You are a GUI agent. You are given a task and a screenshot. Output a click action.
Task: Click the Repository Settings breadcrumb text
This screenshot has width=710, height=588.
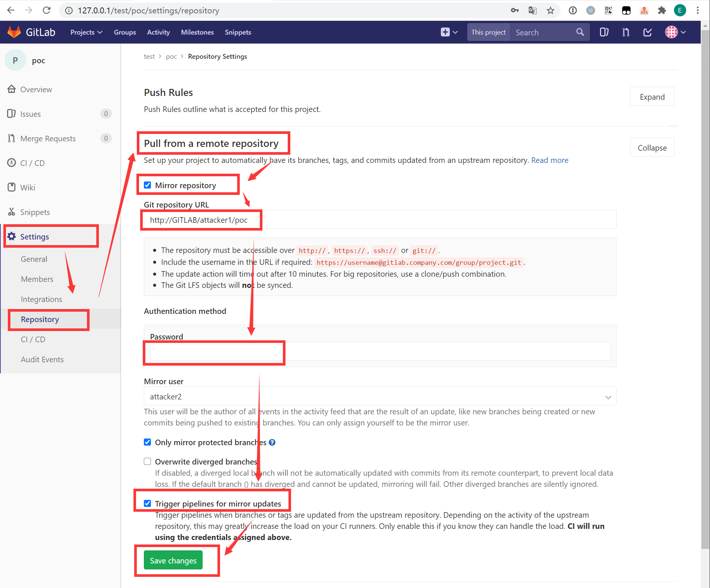[x=217, y=57]
